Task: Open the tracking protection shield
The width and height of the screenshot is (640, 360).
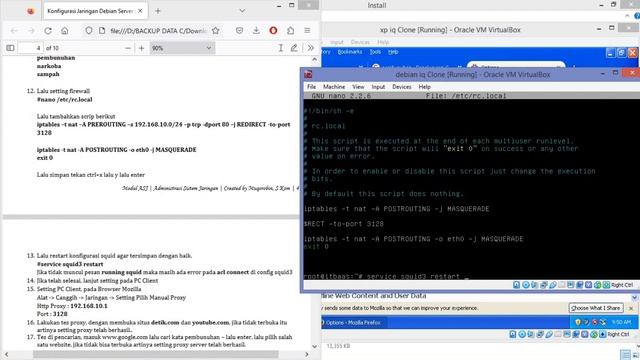Action: (x=89, y=31)
